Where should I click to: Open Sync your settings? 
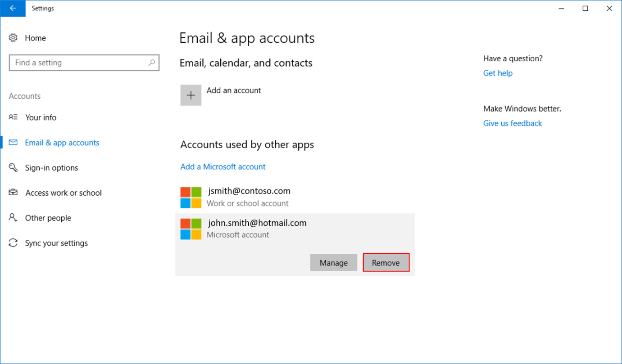pyautogui.click(x=56, y=243)
